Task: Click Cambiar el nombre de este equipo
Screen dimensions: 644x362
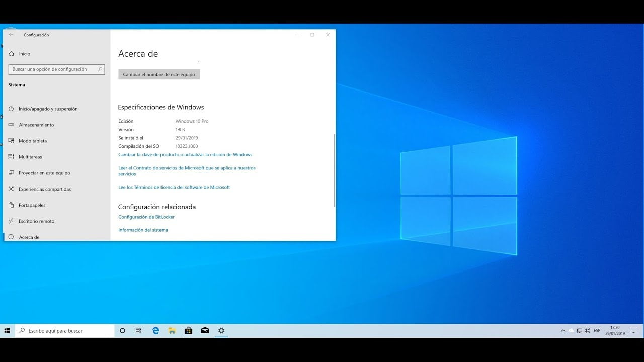Action: pos(159,74)
